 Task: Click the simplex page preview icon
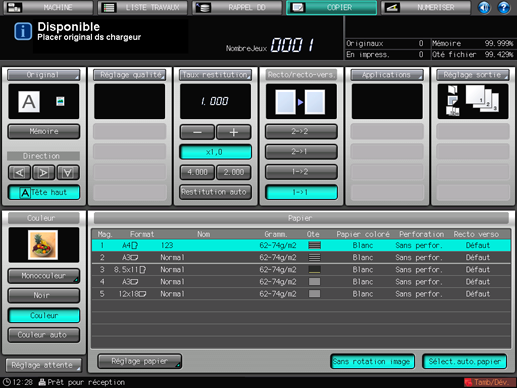click(301, 102)
